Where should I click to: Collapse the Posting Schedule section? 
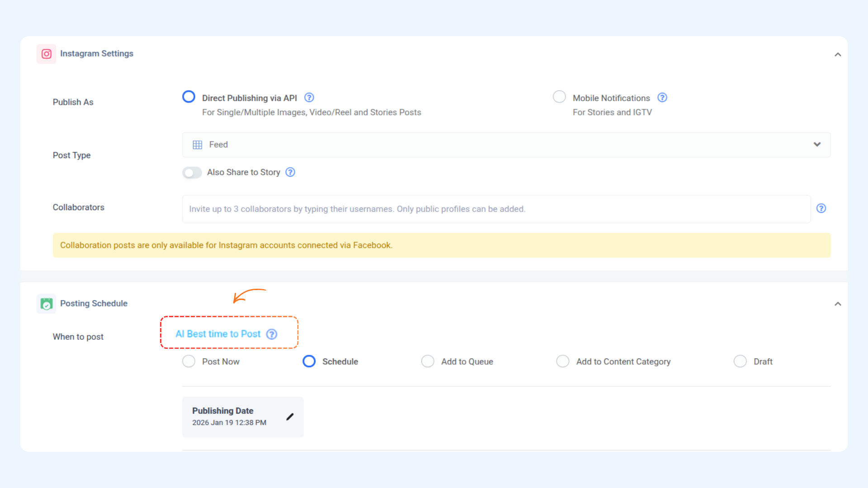coord(838,304)
